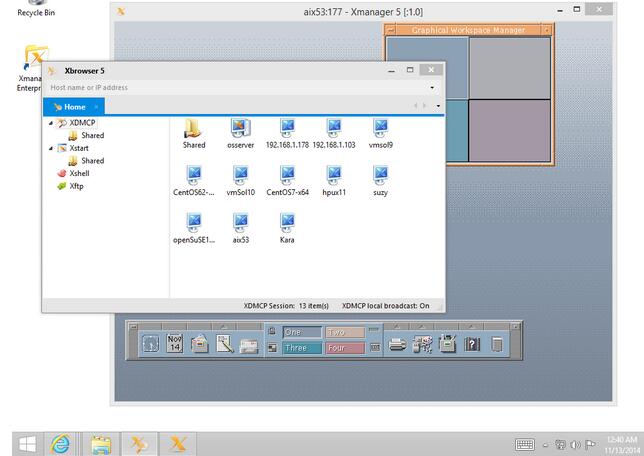Open the host address dropdown arrow

coord(432,88)
